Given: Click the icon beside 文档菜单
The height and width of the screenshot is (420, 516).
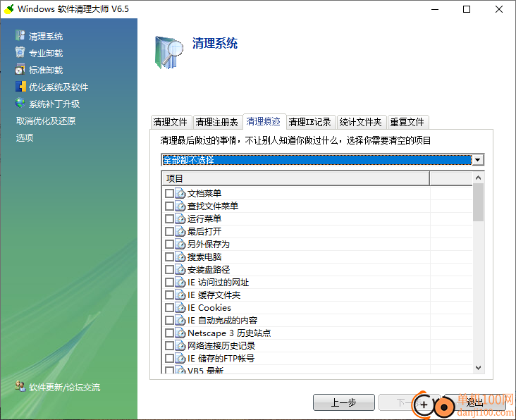Looking at the screenshot, I should click(x=180, y=193).
